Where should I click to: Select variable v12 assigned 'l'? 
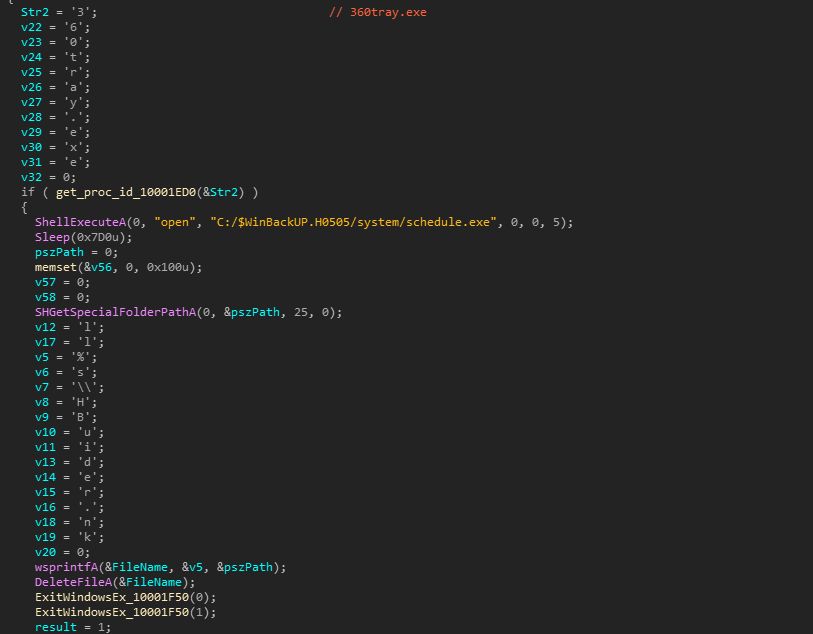pos(45,327)
